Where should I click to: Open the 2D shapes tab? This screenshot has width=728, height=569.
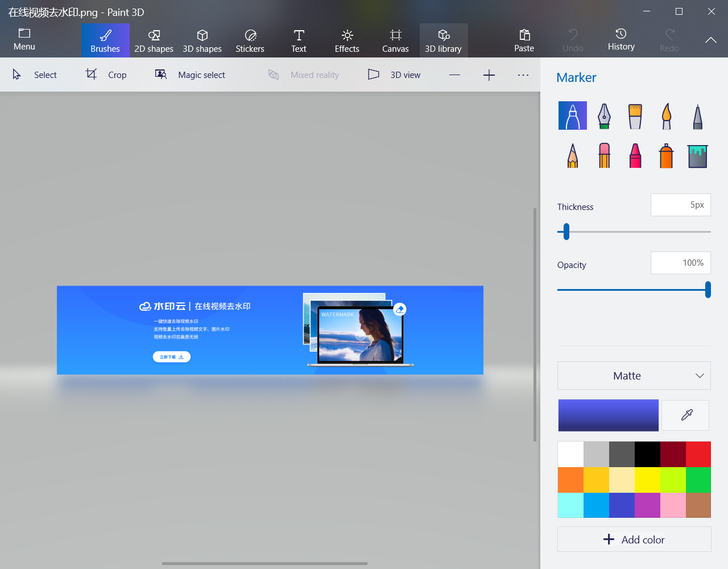[154, 40]
